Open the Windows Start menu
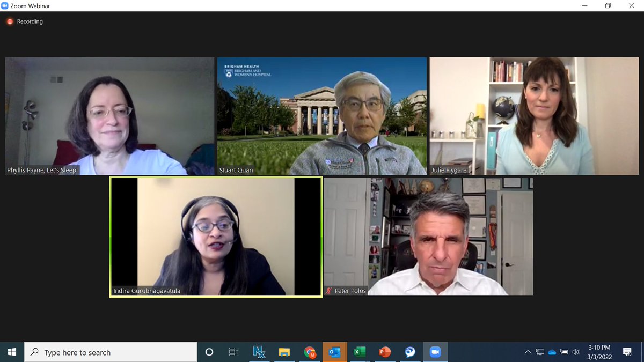 coord(12,352)
